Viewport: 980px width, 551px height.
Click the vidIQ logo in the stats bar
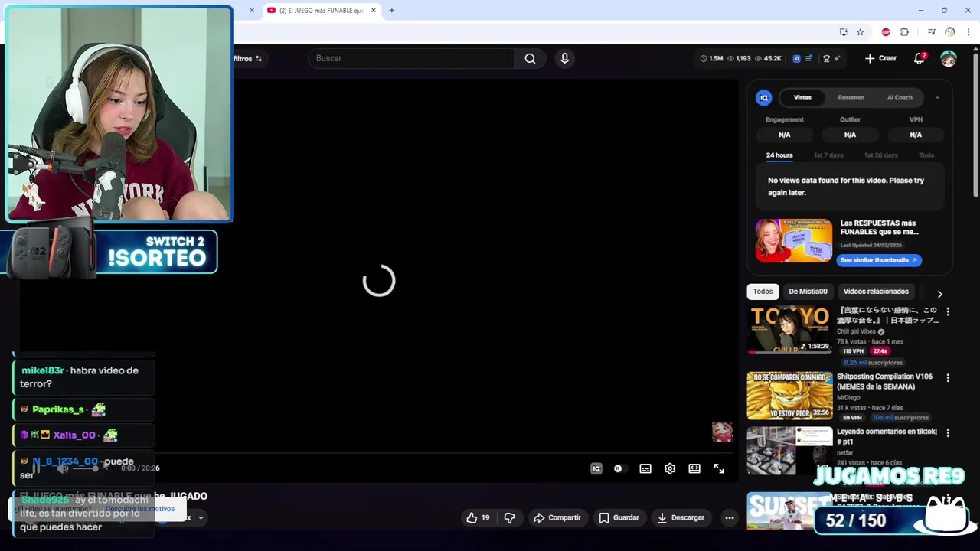pyautogui.click(x=796, y=58)
